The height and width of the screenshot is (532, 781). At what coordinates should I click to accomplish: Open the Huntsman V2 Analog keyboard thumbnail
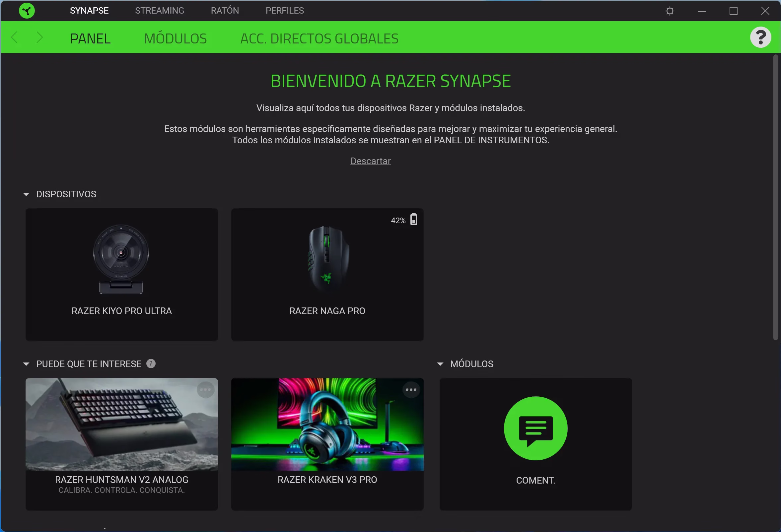(122, 425)
